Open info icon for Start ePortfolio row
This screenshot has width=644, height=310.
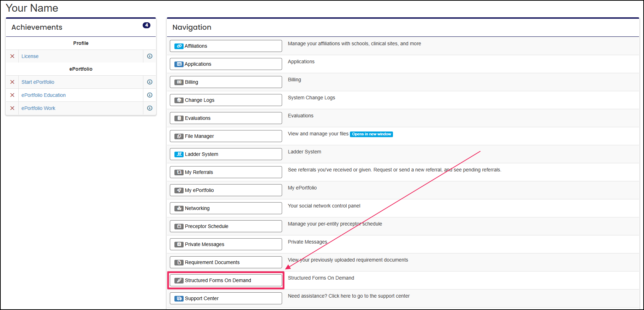coord(150,82)
